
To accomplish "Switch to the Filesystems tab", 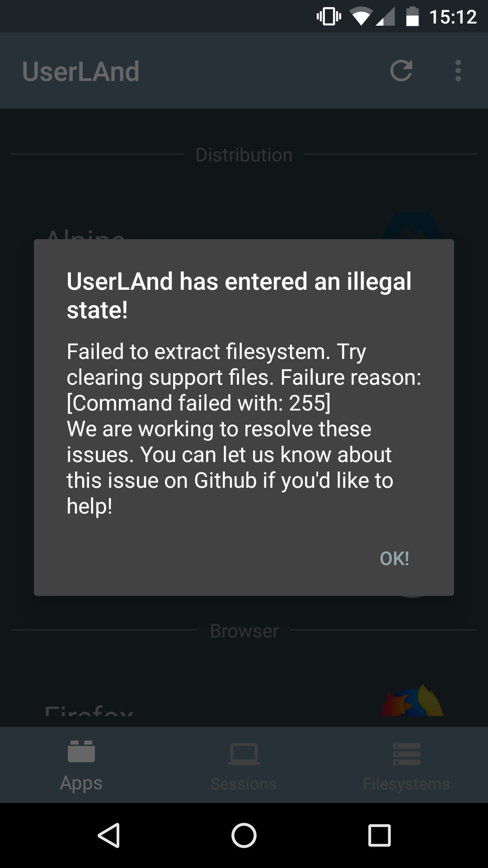I will tap(406, 765).
